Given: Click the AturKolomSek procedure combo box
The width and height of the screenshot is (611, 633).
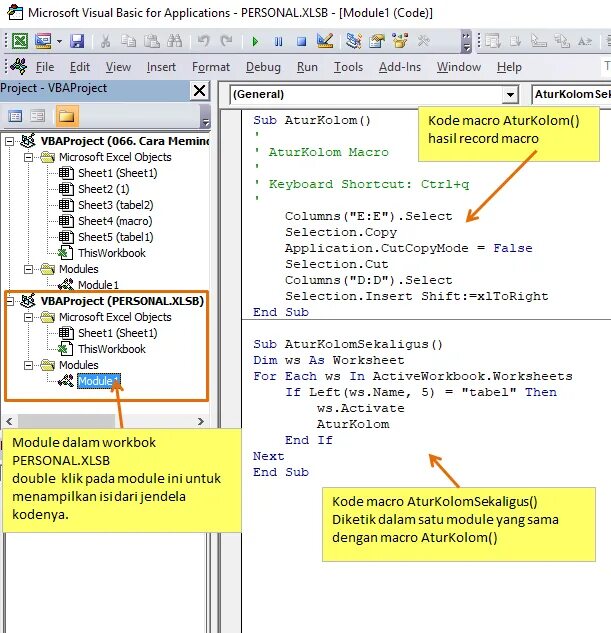Looking at the screenshot, I should [571, 94].
